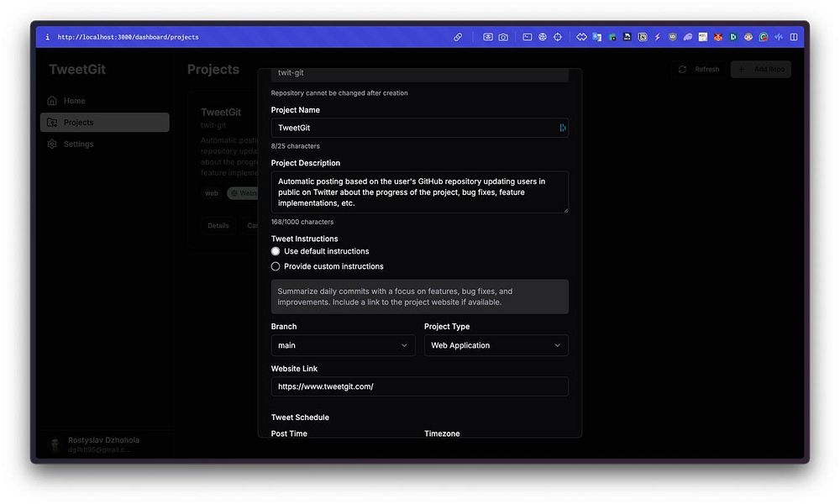Click the crosshair target icon in the browser bar
The height and width of the screenshot is (504, 840).
click(x=558, y=37)
